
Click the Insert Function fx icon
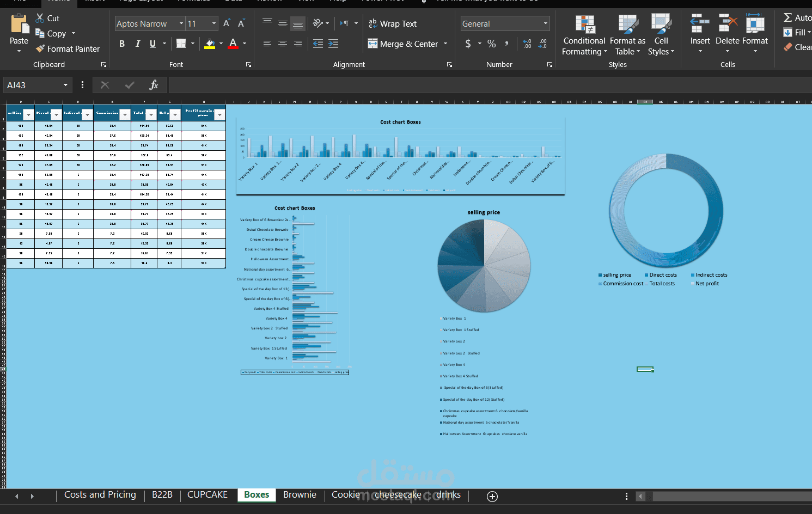[x=154, y=85]
